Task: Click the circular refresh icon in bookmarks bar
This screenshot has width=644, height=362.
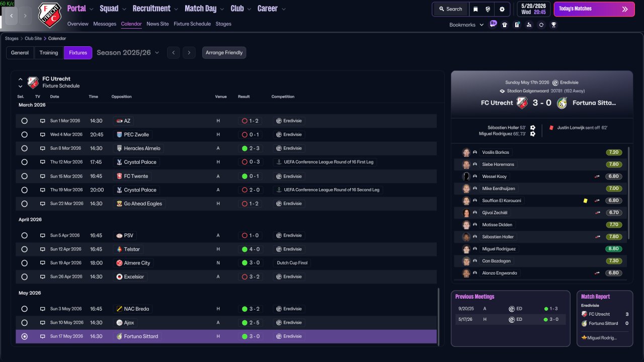Action: coord(541,25)
